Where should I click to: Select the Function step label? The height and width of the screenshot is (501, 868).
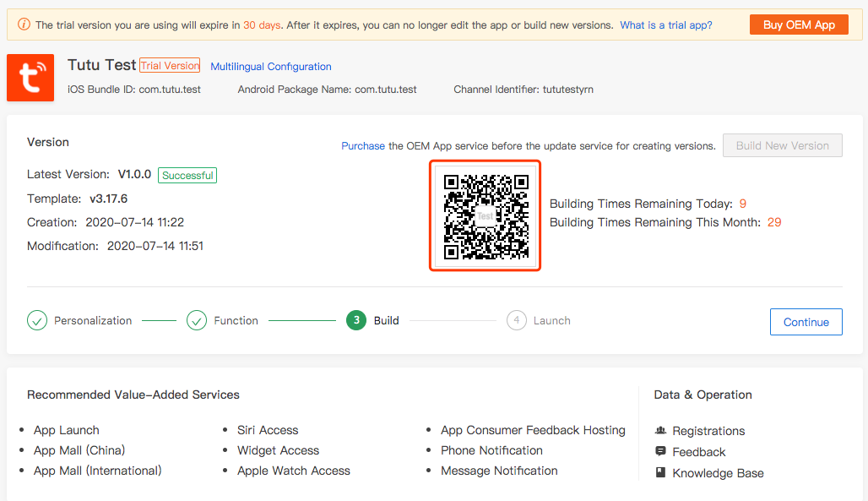[x=236, y=321]
